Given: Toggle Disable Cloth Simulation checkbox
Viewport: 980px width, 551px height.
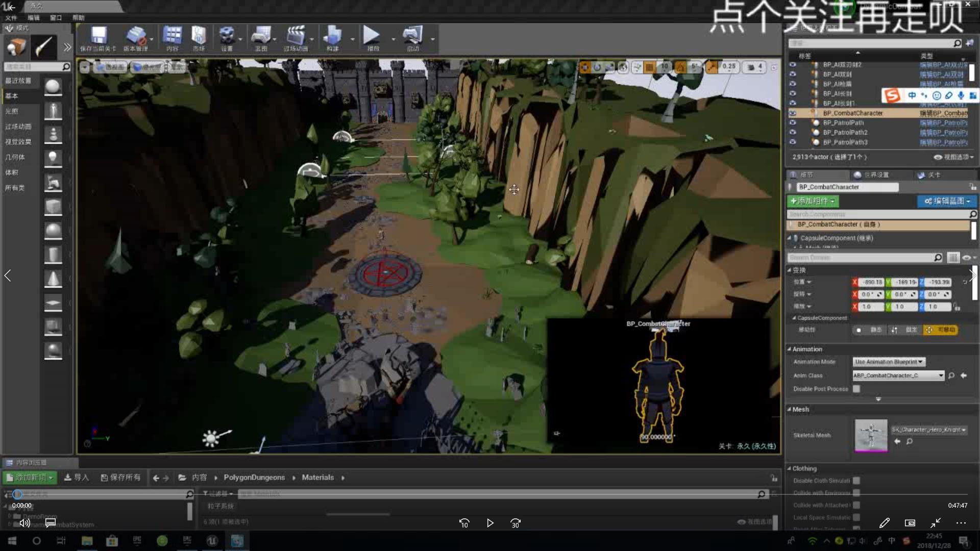Looking at the screenshot, I should point(856,481).
